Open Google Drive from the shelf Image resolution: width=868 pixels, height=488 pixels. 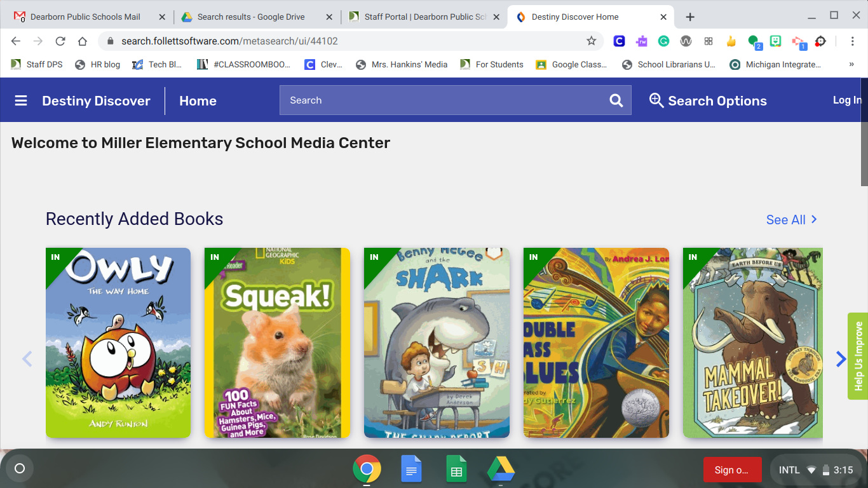coord(501,470)
